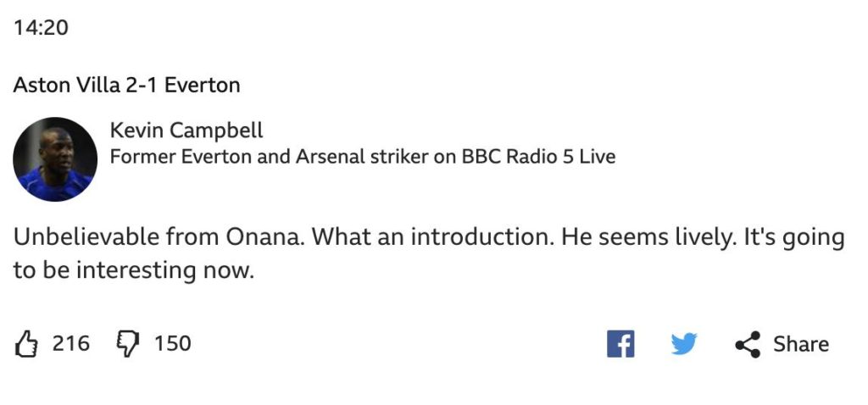Screen dimensions: 868x405
Task: Open the Share text button
Action: click(800, 344)
